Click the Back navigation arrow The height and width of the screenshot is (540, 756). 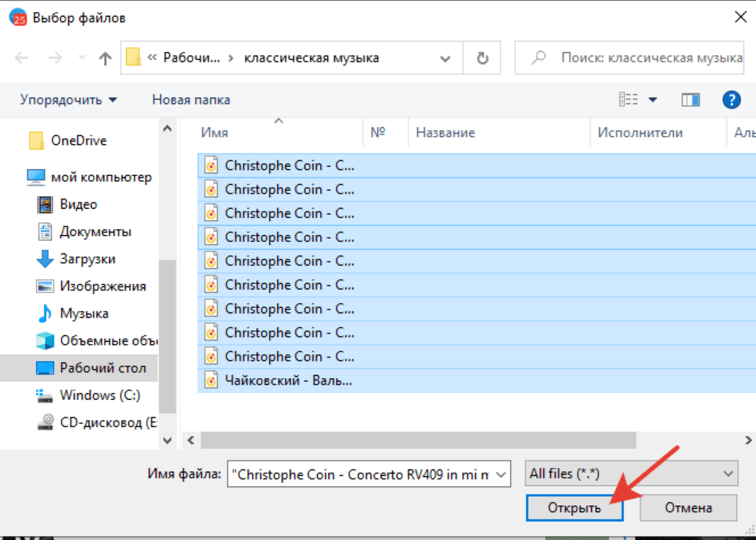pyautogui.click(x=21, y=59)
